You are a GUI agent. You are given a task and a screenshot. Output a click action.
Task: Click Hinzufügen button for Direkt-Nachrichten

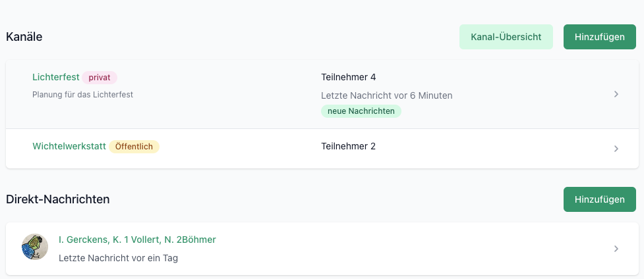(600, 199)
